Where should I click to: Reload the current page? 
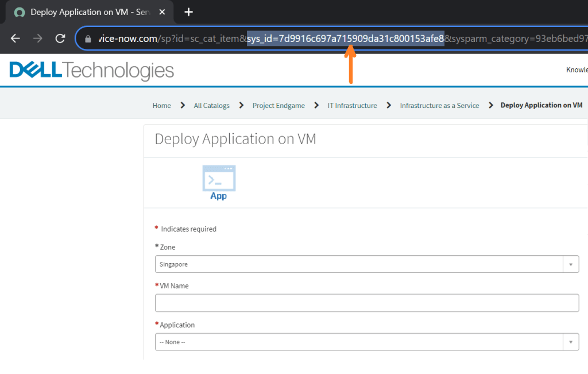tap(60, 38)
